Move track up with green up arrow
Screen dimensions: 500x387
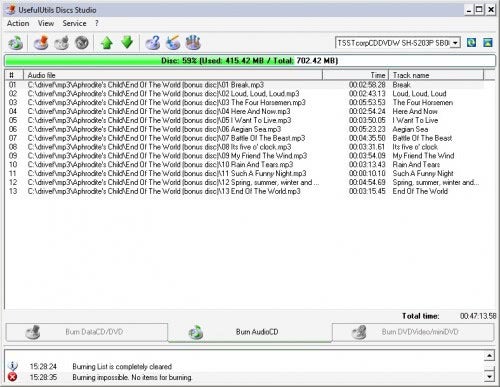tap(107, 43)
